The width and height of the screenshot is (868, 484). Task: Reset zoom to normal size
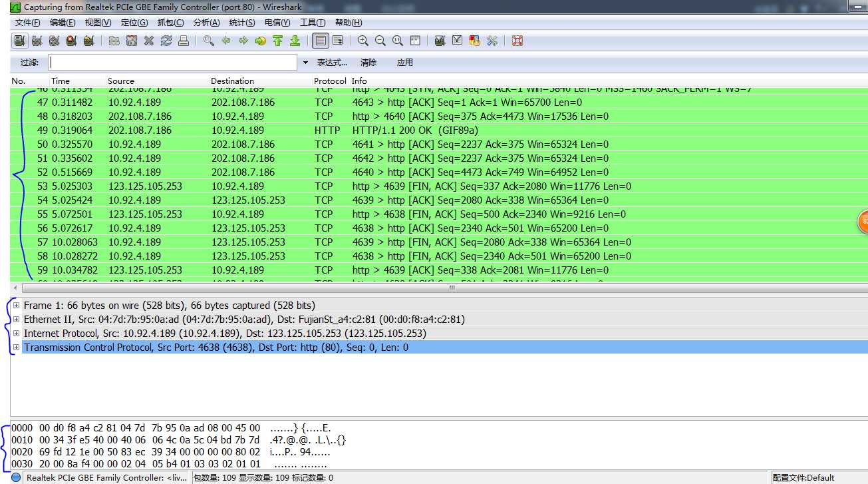[398, 41]
